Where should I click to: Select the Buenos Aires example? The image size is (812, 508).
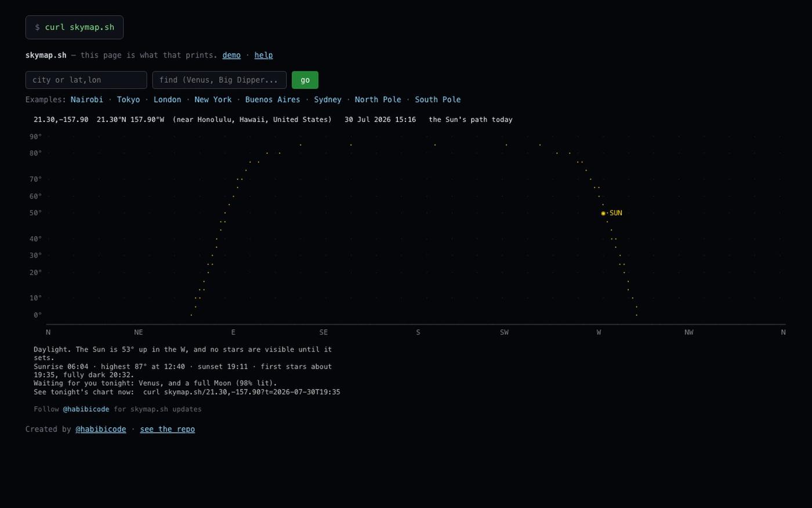click(273, 99)
